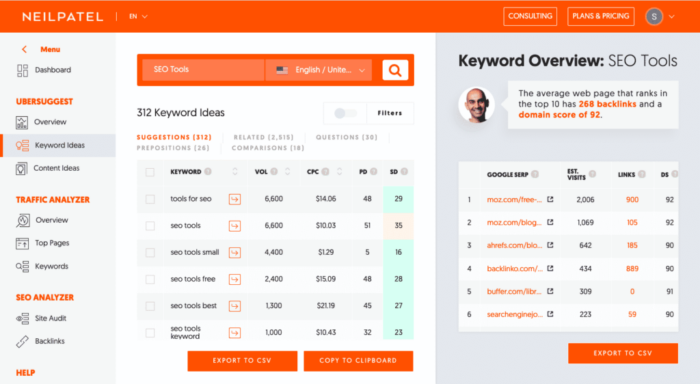Screen dimensions: 700x384
Task: Click the arrow icon beside 'seo tools small'
Action: point(235,253)
